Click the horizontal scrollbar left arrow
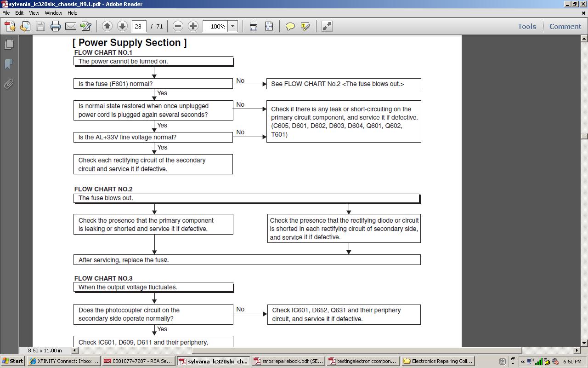This screenshot has height=368, width=588. coord(75,351)
